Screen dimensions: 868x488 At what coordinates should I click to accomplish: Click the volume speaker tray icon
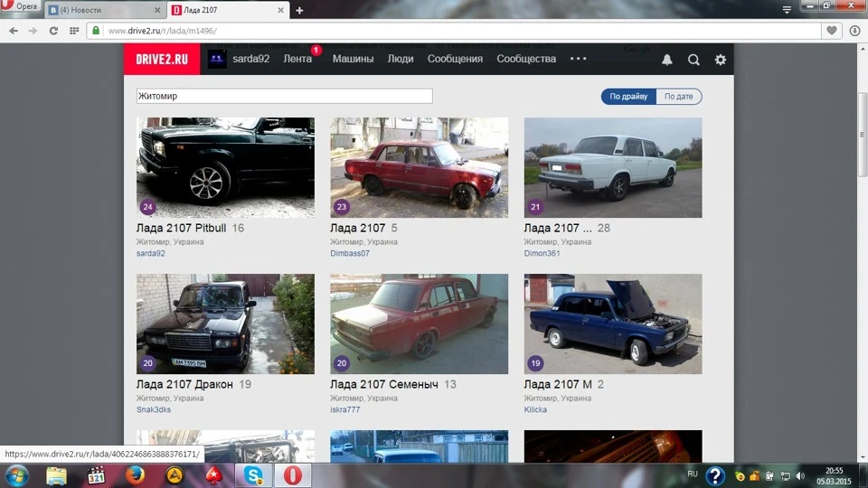coord(800,476)
